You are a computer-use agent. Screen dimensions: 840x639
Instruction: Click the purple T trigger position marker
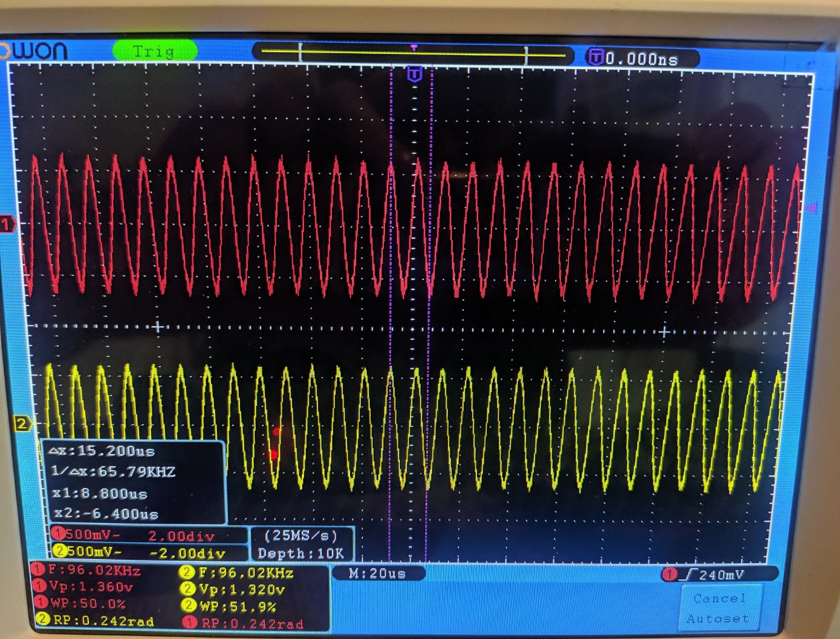pos(415,75)
